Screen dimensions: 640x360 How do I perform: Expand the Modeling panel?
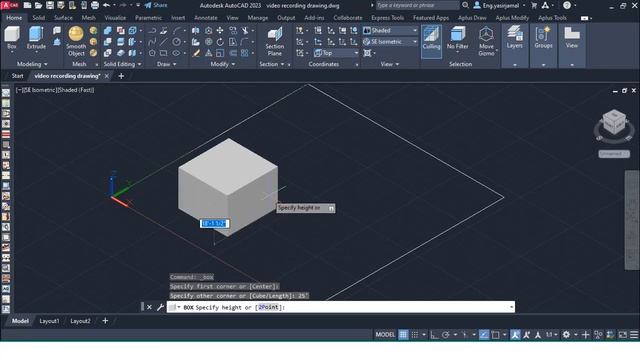coord(32,64)
